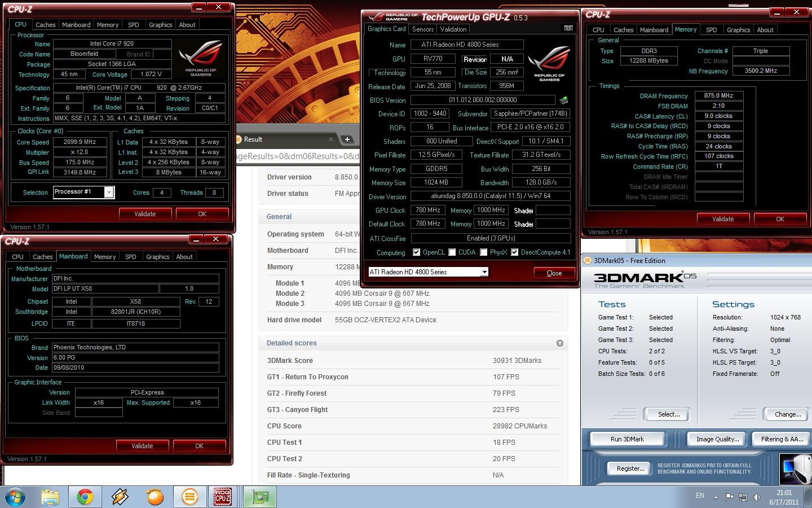Click OK in the CPU-Z CPU window
812x508 pixels.
tap(202, 214)
